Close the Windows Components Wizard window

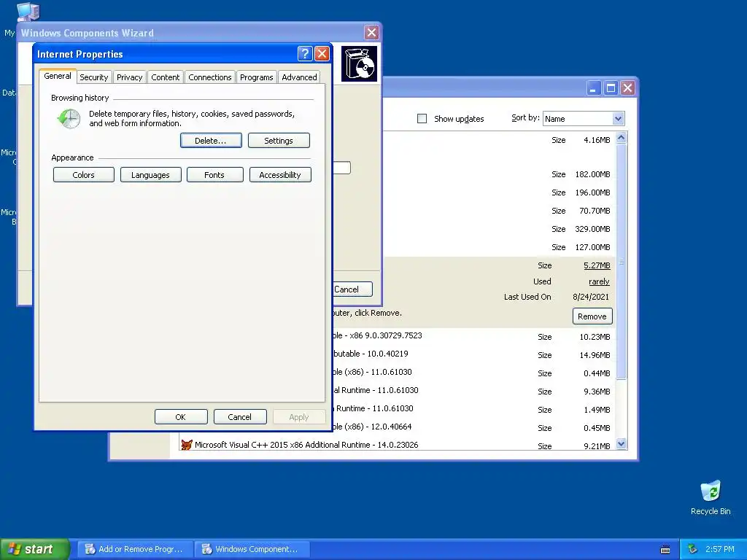click(x=371, y=33)
